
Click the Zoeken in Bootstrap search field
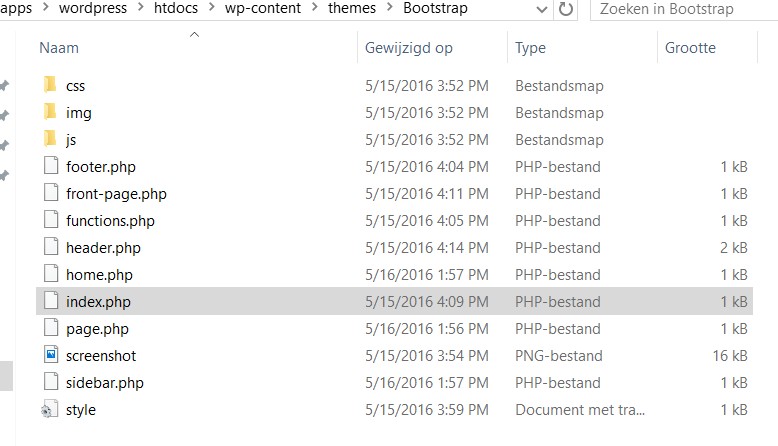coord(684,9)
